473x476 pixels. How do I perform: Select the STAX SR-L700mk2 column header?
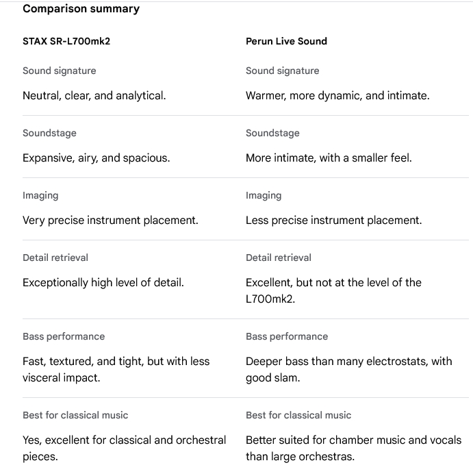(66, 41)
